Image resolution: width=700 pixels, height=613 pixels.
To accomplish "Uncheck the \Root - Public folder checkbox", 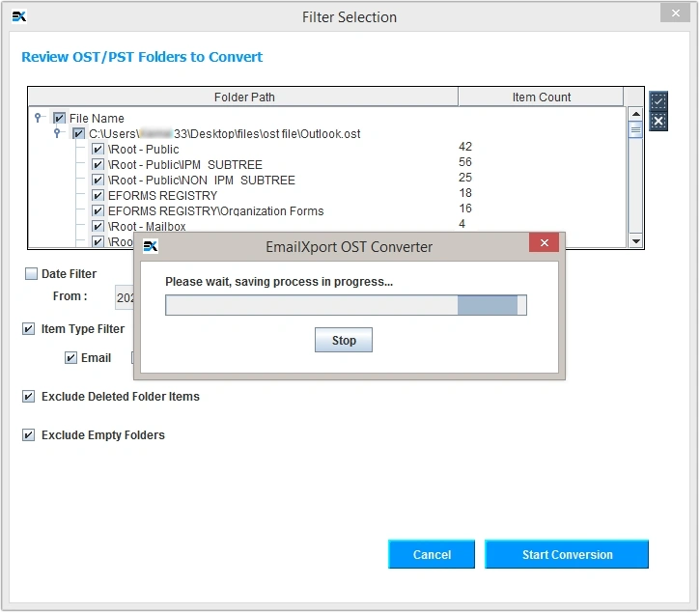I will 98,149.
